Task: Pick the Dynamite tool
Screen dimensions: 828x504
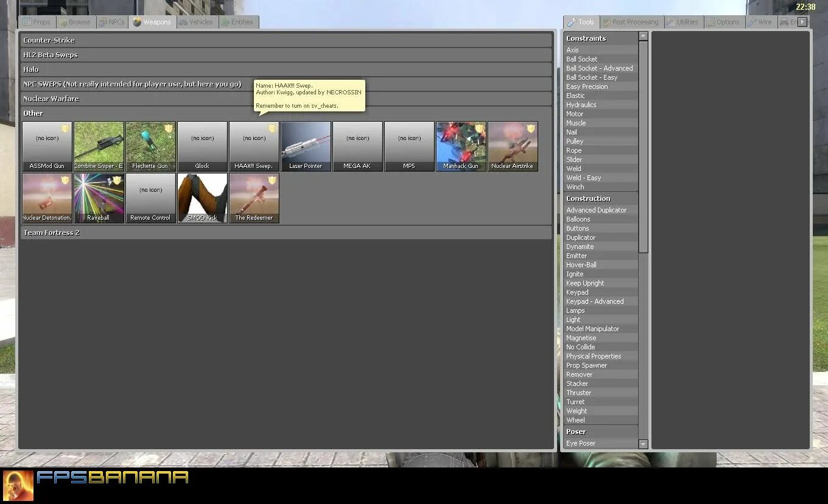Action: [601, 247]
